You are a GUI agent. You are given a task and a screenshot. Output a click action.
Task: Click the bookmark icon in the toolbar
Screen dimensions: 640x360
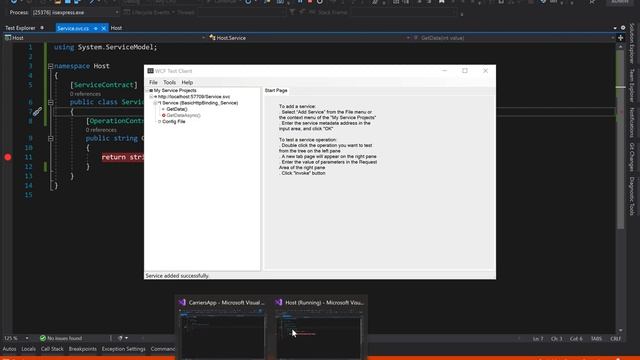click(x=442, y=2)
